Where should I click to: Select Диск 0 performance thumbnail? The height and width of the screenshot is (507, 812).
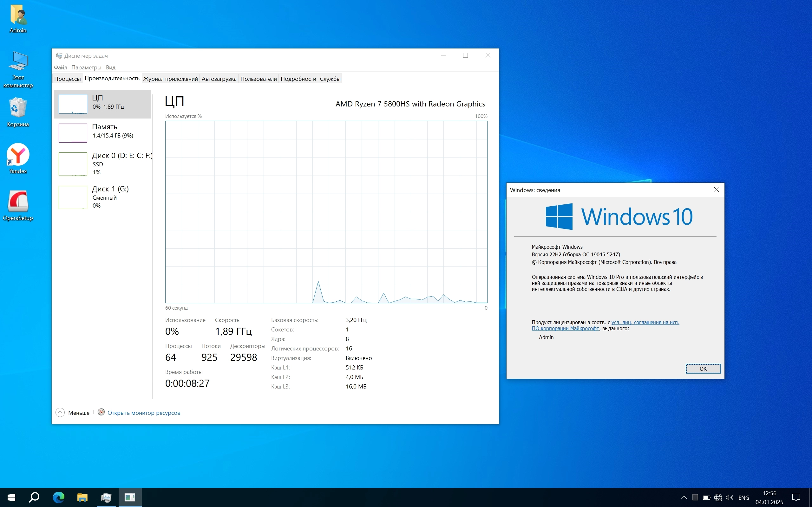pyautogui.click(x=73, y=164)
